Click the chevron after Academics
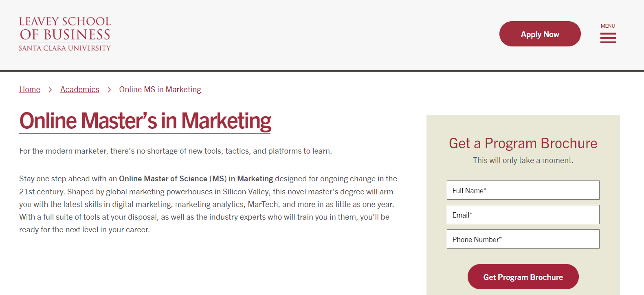This screenshot has width=644, height=295. point(109,89)
